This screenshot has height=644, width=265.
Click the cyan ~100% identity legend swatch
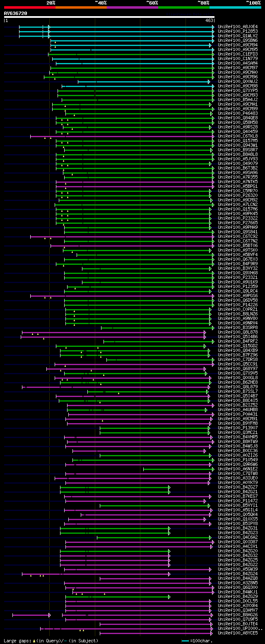point(235,7)
